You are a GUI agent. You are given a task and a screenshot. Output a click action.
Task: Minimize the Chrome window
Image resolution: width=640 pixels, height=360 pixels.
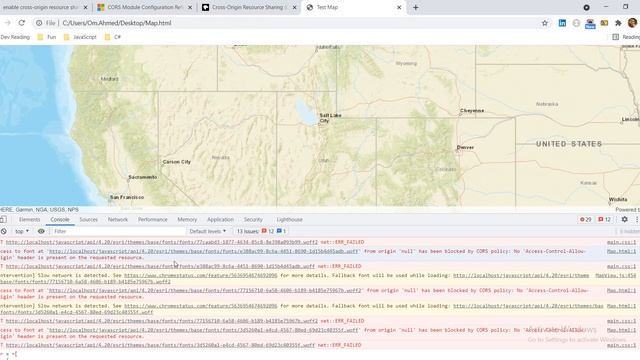606,7
